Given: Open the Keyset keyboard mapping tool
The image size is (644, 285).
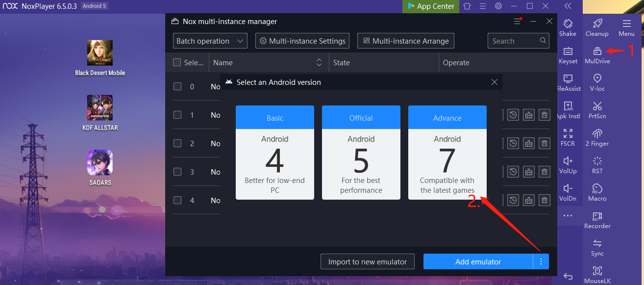Looking at the screenshot, I should [568, 55].
